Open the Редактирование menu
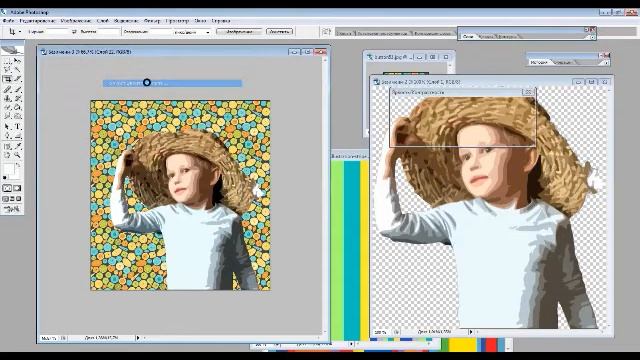This screenshot has height=360, width=640. click(x=37, y=20)
